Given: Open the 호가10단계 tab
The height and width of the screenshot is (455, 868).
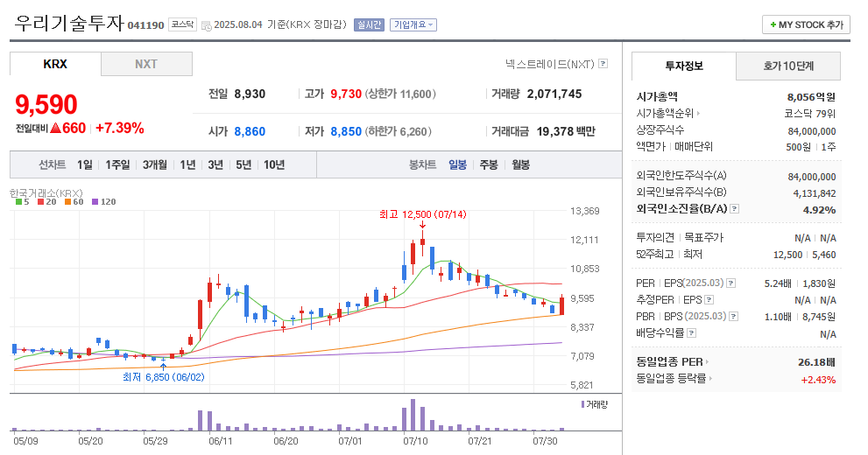Looking at the screenshot, I should click(788, 66).
